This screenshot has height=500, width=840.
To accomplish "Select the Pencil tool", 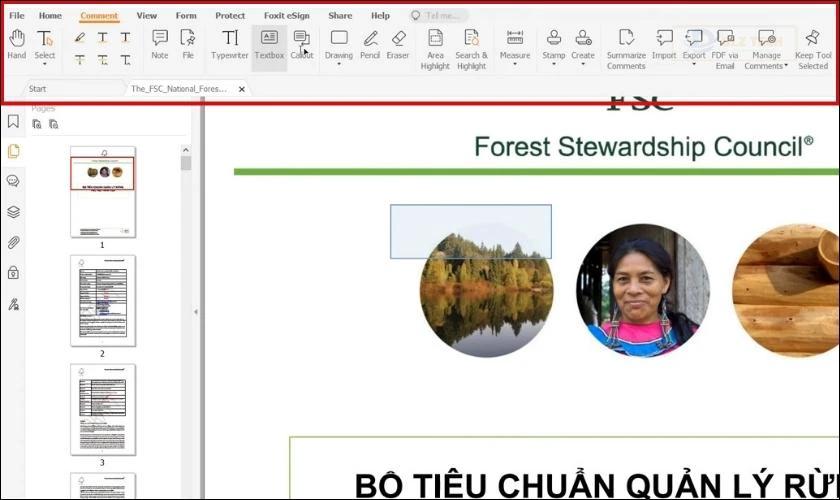I will (370, 44).
